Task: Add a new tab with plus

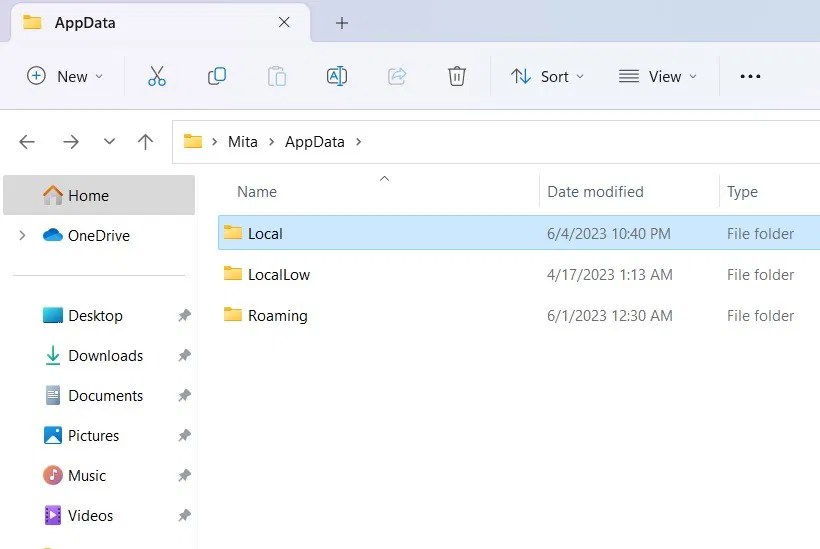Action: pos(341,23)
